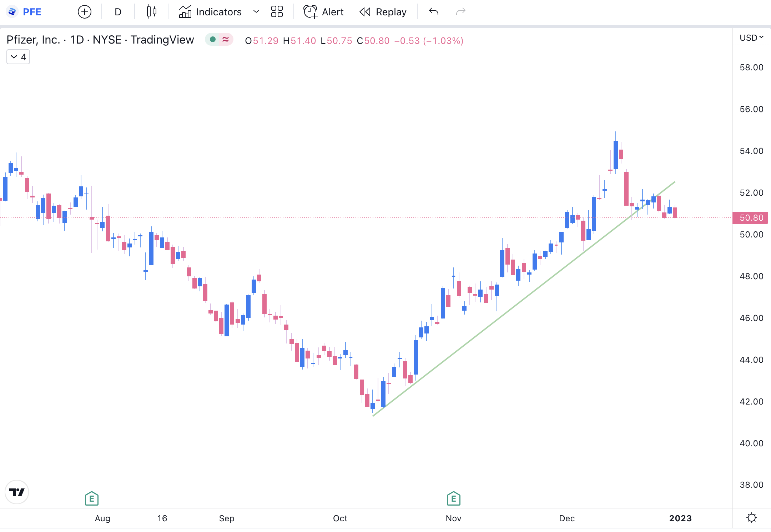Image resolution: width=771 pixels, height=532 pixels.
Task: Click the closing value C50.80
Action: pos(373,41)
